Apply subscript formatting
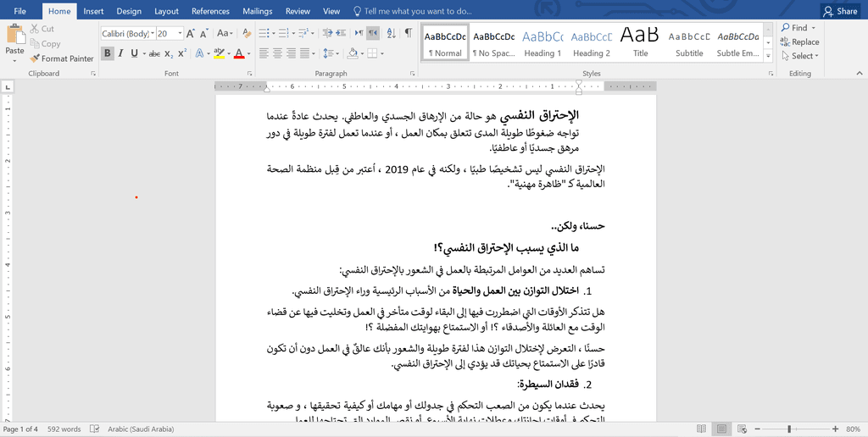 tap(169, 53)
